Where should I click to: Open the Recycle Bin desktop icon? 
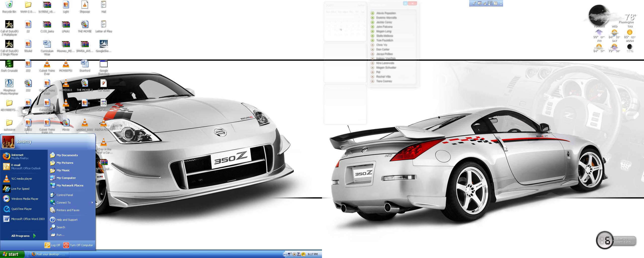click(9, 7)
